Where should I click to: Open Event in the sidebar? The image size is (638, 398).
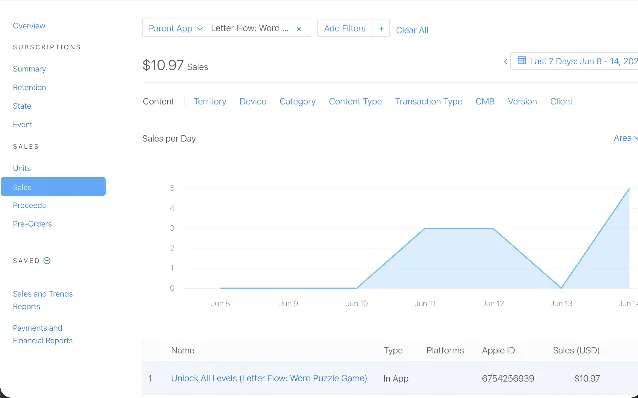pyautogui.click(x=22, y=125)
